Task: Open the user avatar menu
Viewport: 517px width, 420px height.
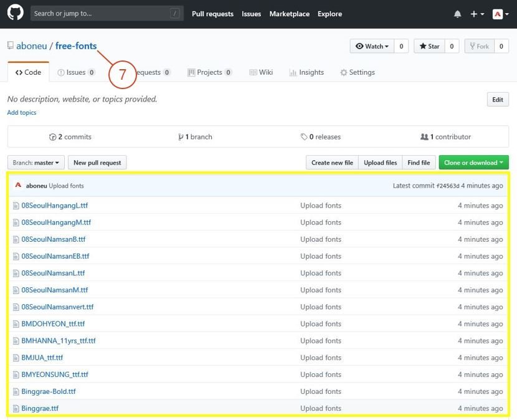Action: click(500, 14)
